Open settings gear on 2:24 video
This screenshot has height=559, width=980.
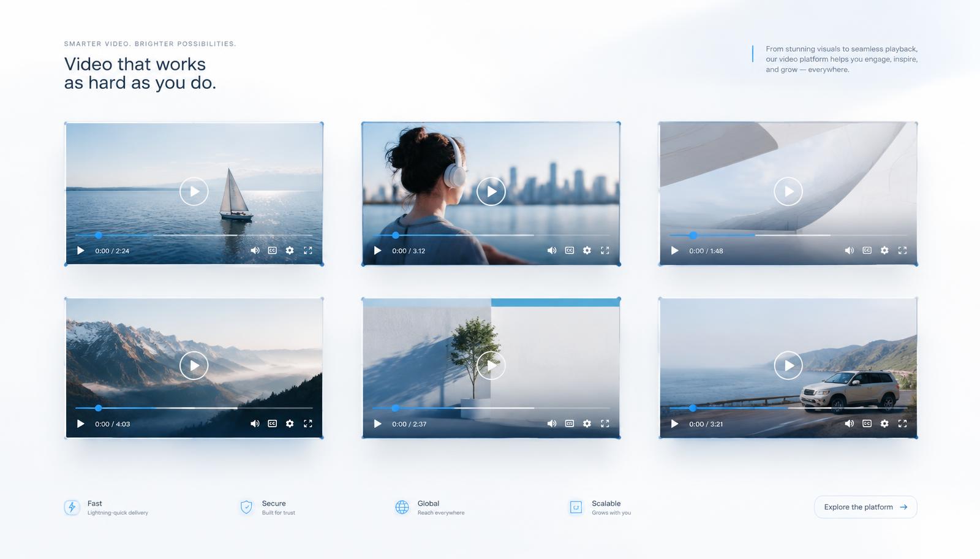(290, 251)
